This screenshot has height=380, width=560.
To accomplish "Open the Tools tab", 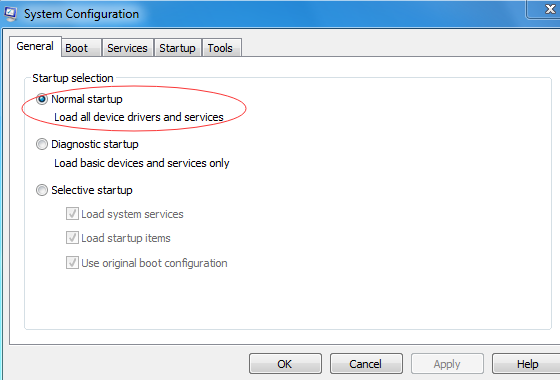I will (221, 48).
